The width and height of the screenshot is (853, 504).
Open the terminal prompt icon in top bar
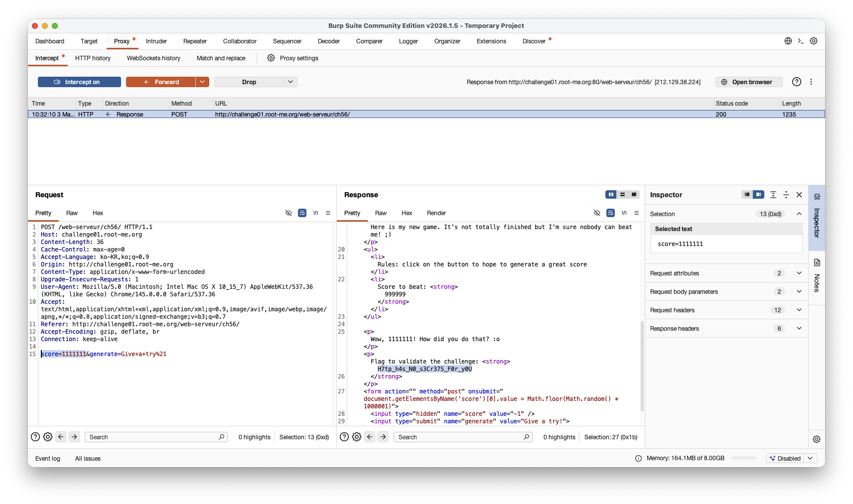click(x=801, y=41)
